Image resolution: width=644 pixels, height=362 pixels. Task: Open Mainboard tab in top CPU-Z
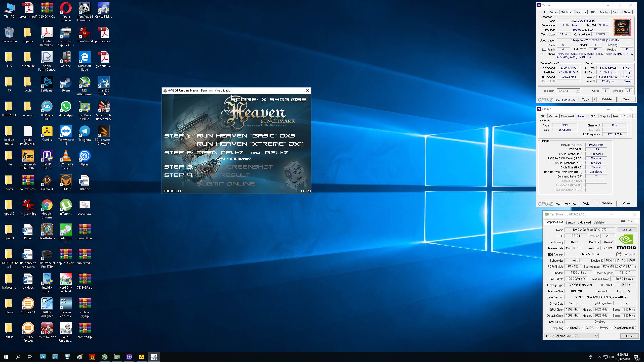(567, 12)
